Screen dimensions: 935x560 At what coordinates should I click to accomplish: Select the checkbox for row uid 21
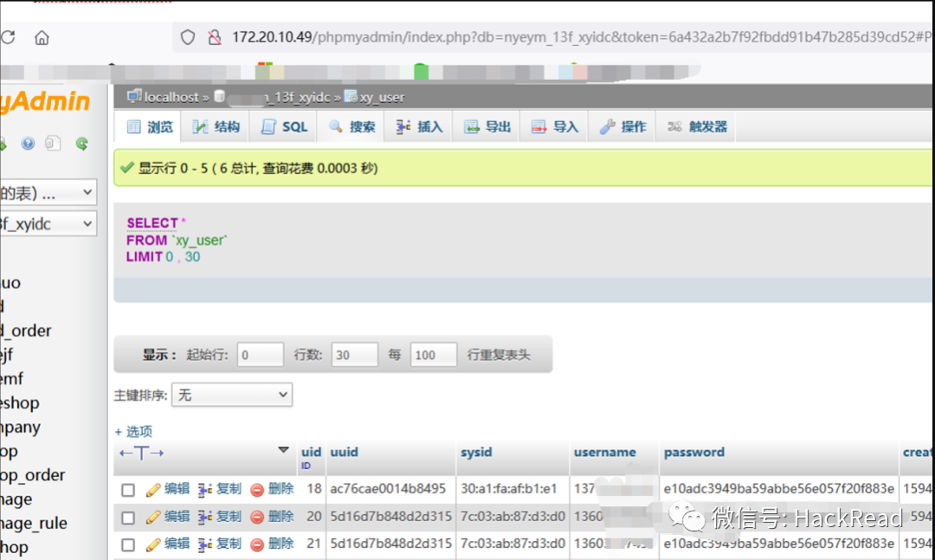(x=127, y=544)
